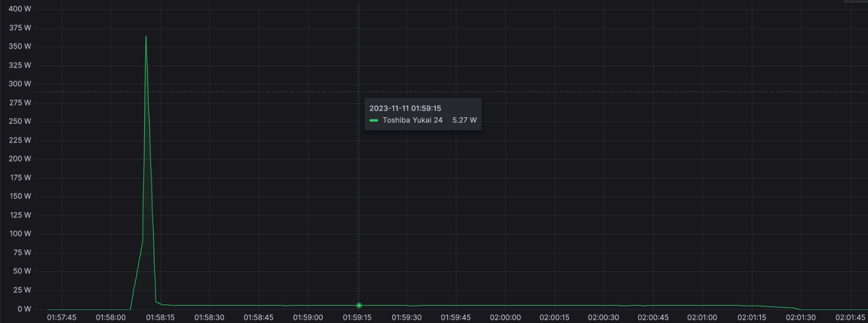Click the 01:57:45 time axis label

click(x=62, y=318)
